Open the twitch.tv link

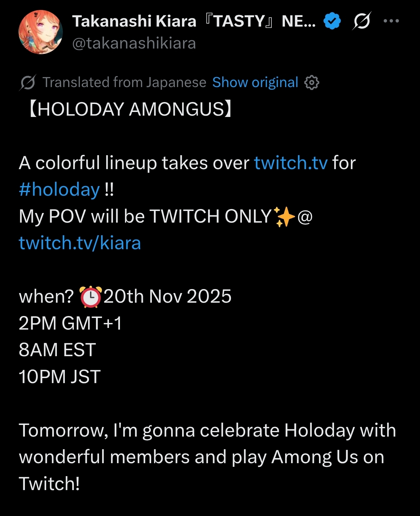[x=291, y=163]
